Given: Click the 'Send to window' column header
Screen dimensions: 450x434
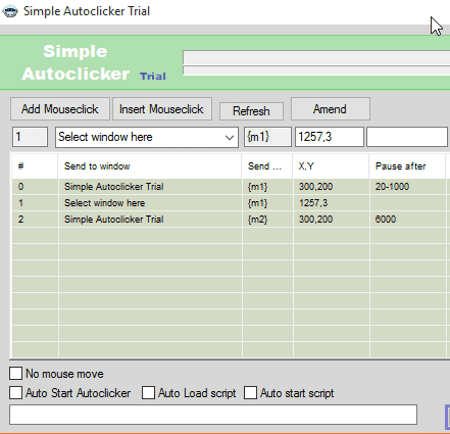Looking at the screenshot, I should point(150,166).
